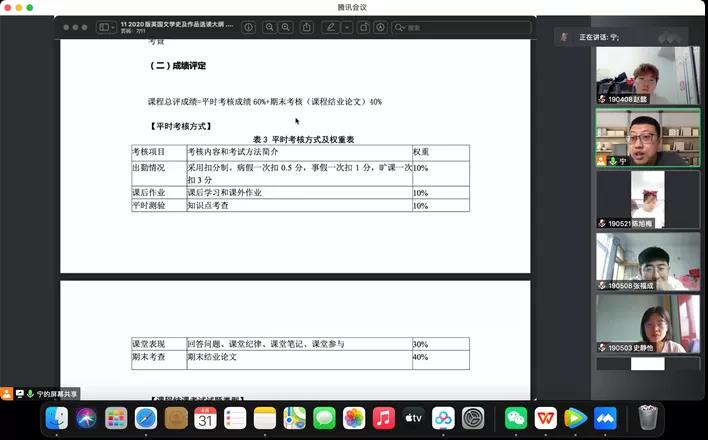708x440 pixels.
Task: Open WeChat from the dock
Action: pos(516,417)
